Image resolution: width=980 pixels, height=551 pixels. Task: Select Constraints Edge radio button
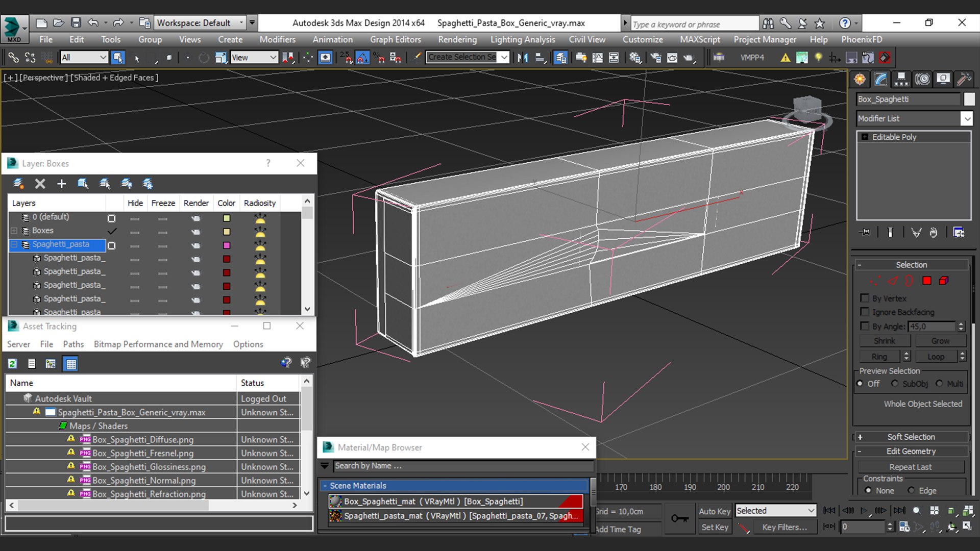click(911, 490)
